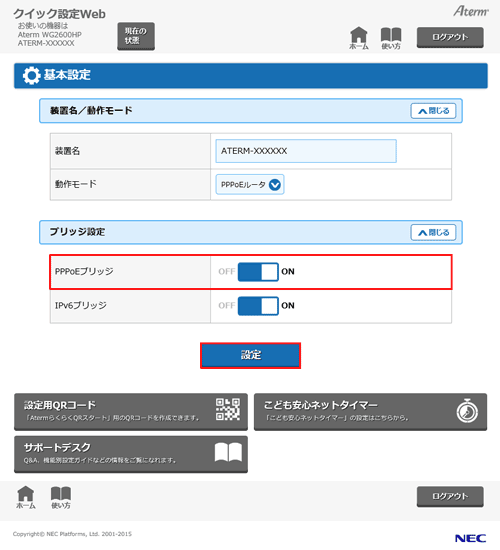
Task: Click the Aterm logo at top right
Action: click(x=471, y=11)
